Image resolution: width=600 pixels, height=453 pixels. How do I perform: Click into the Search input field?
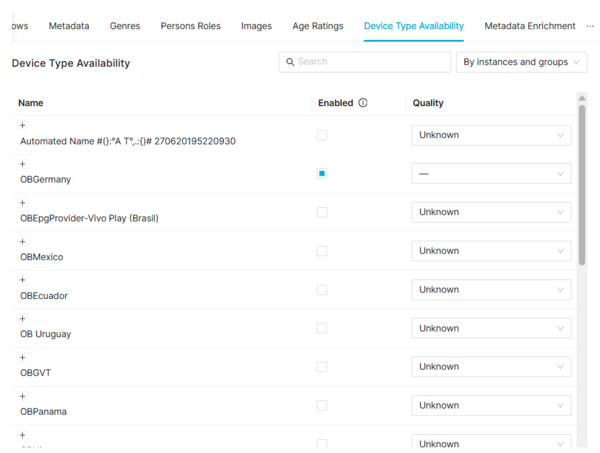(x=370, y=62)
